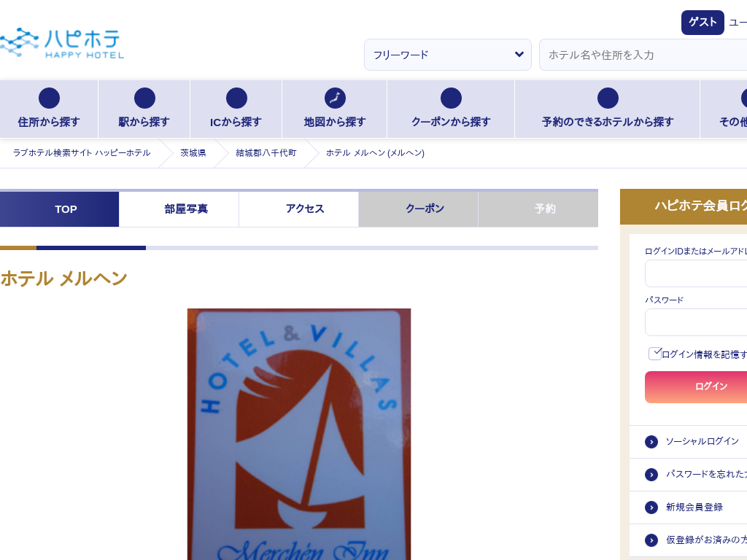Click arrow icon beside ソーシャルログイン
The height and width of the screenshot is (560, 747).
coord(651,442)
